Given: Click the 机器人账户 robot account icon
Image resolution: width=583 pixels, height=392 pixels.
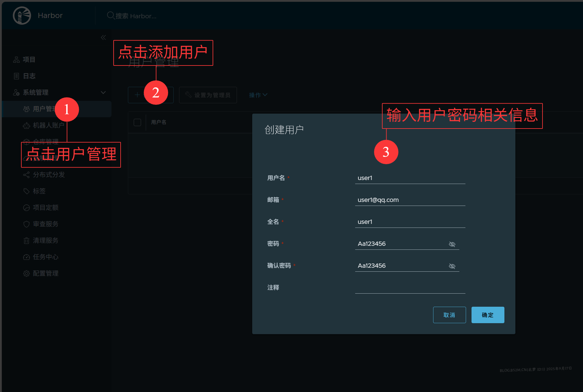Looking at the screenshot, I should pyautogui.click(x=26, y=125).
